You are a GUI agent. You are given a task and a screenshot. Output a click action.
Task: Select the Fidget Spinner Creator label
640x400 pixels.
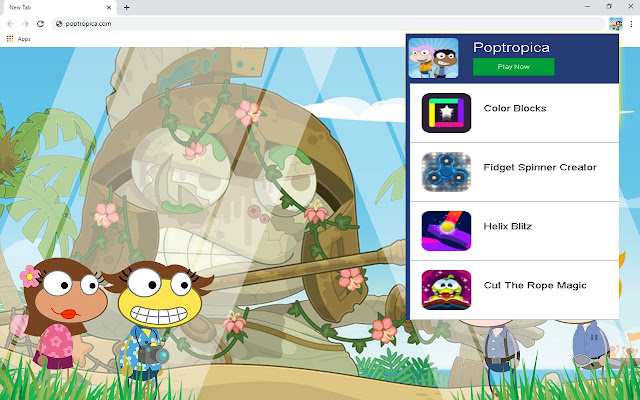pyautogui.click(x=540, y=167)
